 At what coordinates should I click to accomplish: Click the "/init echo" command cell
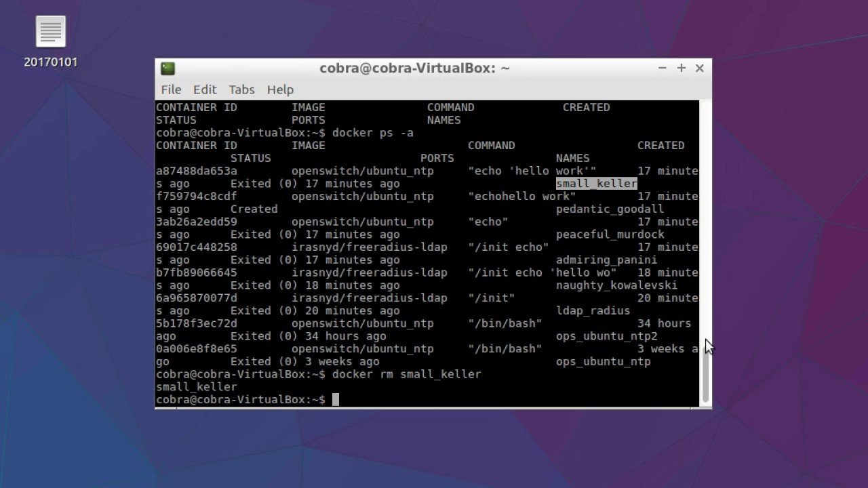(509, 247)
